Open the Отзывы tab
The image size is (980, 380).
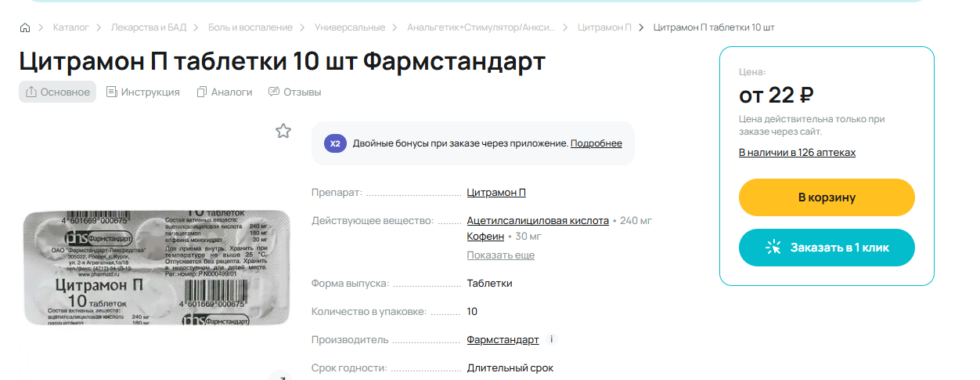(294, 92)
